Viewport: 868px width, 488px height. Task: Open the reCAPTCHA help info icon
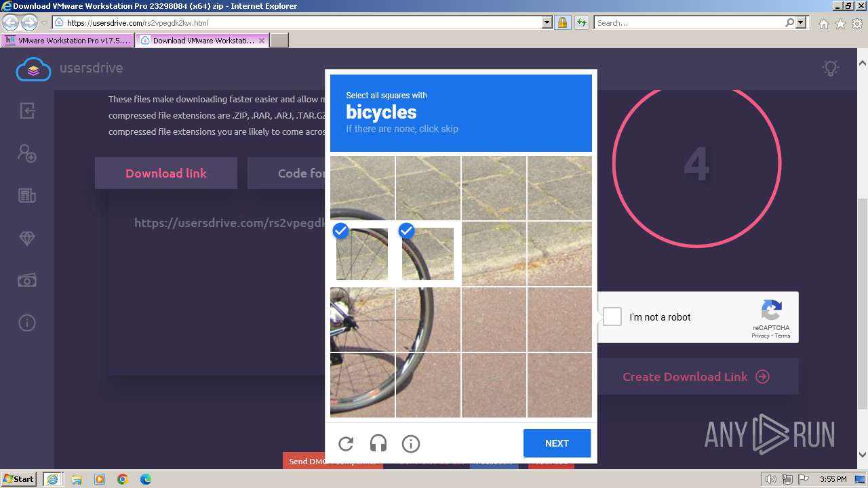point(411,444)
